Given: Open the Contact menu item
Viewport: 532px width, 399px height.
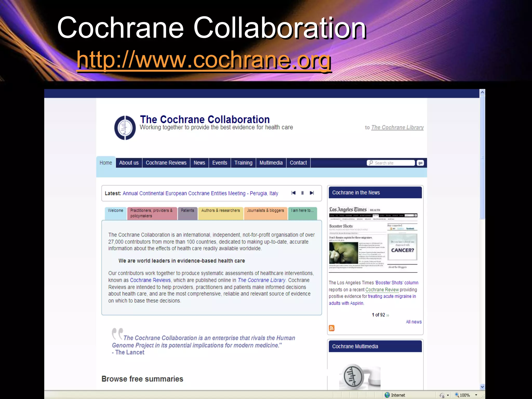Looking at the screenshot, I should pyautogui.click(x=298, y=163).
